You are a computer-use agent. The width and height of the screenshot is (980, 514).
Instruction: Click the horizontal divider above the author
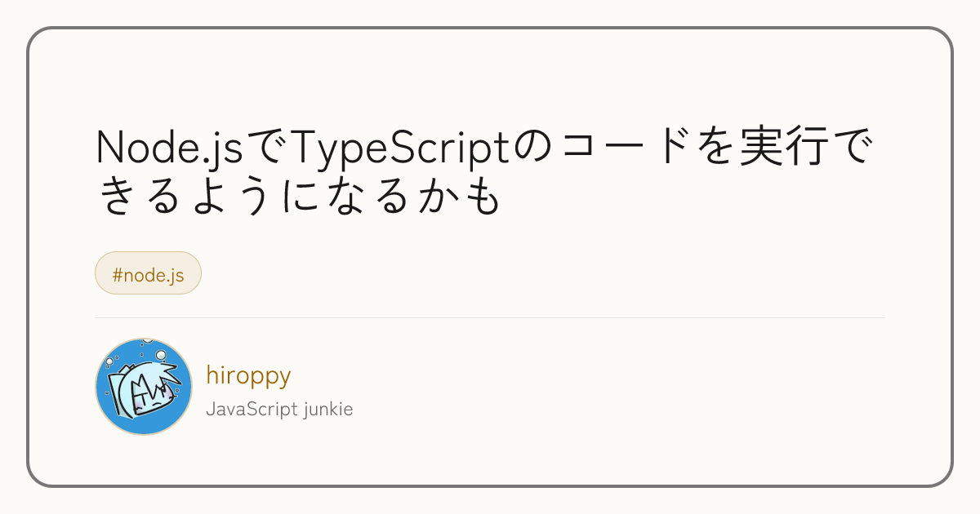tap(490, 317)
